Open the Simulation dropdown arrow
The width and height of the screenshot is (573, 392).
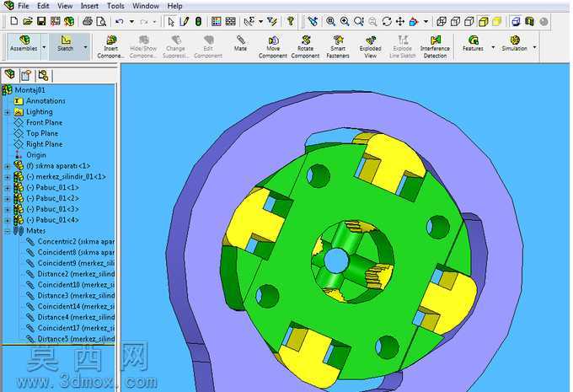coord(534,47)
